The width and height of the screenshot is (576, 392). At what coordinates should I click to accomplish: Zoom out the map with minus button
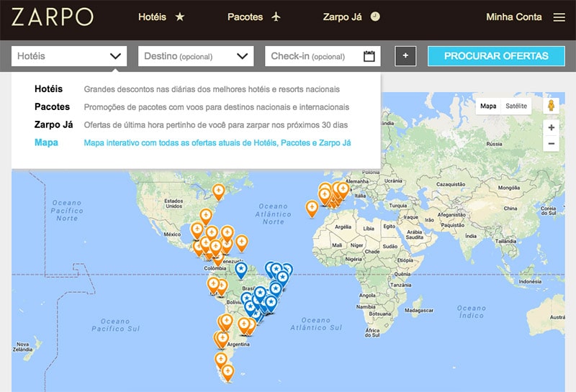click(552, 144)
